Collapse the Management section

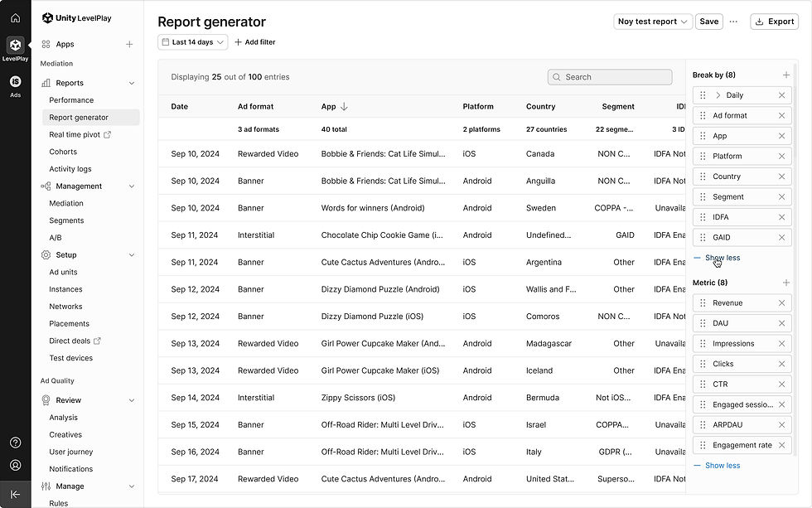(132, 186)
